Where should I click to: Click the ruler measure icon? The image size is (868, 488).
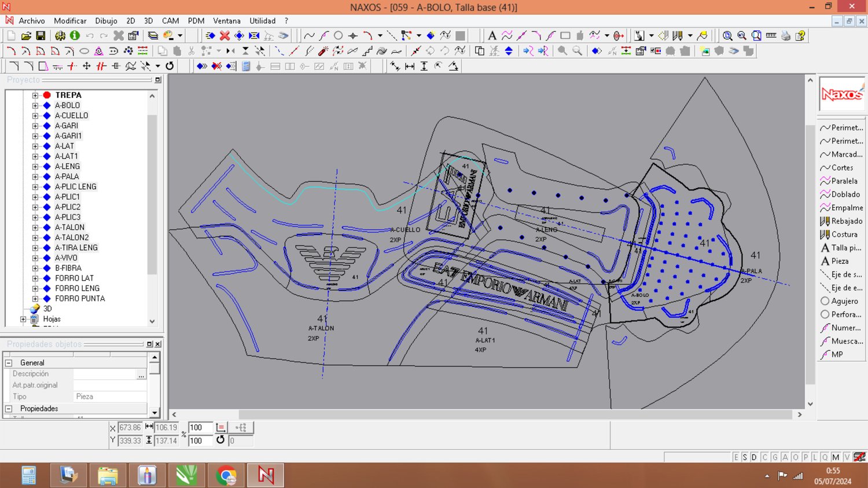[x=771, y=35]
